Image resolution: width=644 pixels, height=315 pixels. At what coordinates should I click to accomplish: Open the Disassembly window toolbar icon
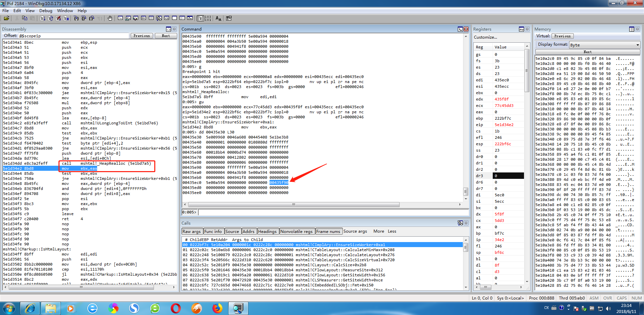[167, 18]
